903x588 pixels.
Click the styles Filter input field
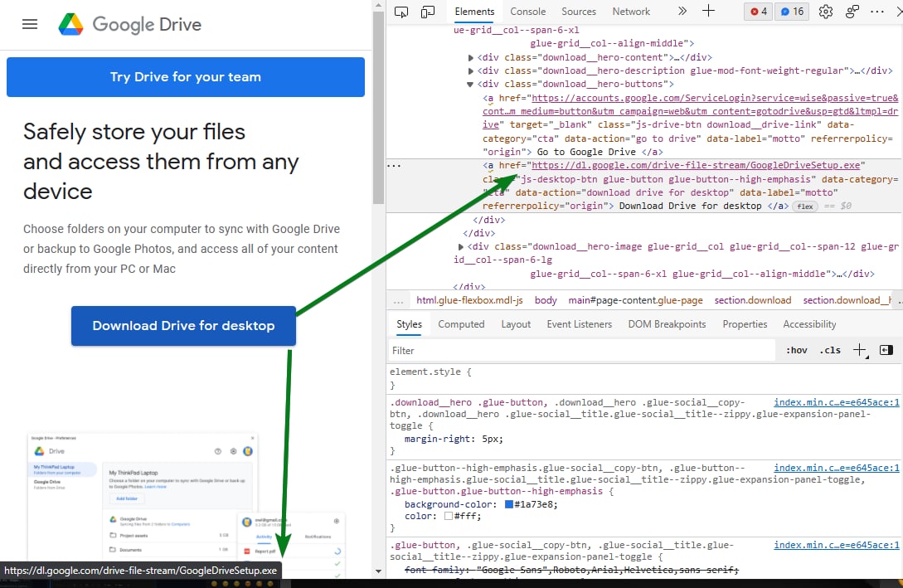[580, 351]
